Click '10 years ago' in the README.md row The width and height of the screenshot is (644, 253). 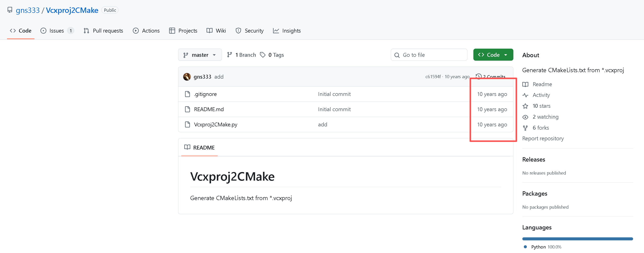492,109
